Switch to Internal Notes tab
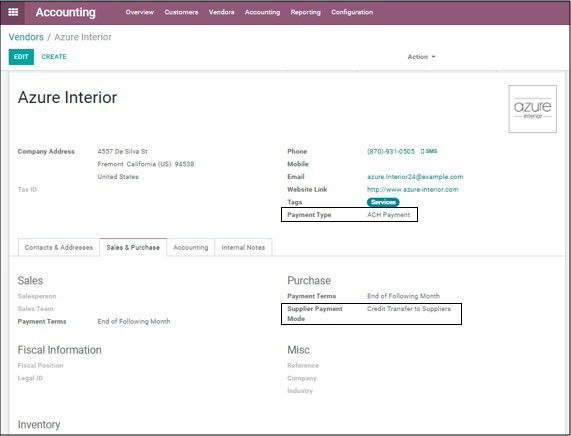Image resolution: width=571 pixels, height=436 pixels. coord(243,247)
